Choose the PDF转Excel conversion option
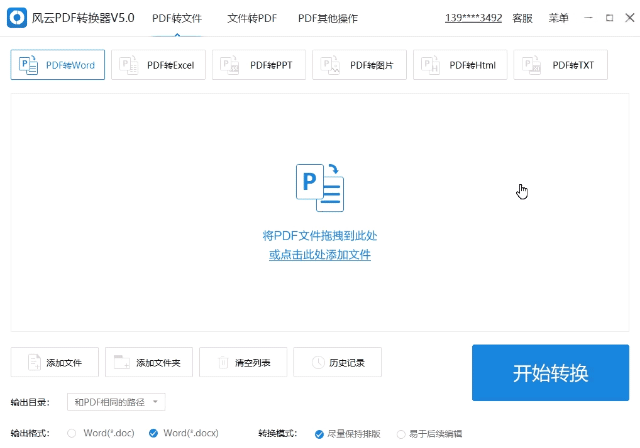Image resolution: width=640 pixels, height=448 pixels. 160,65
